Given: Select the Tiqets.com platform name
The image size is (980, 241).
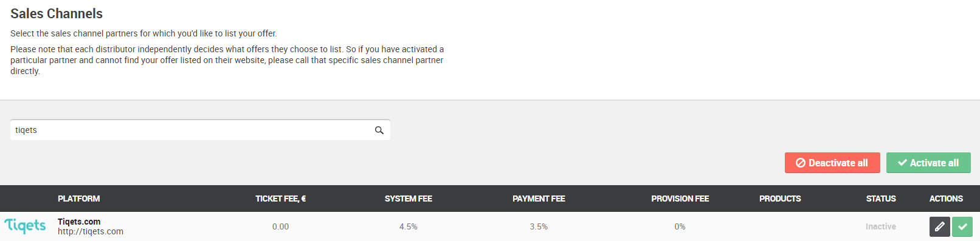Looking at the screenshot, I should 79,222.
